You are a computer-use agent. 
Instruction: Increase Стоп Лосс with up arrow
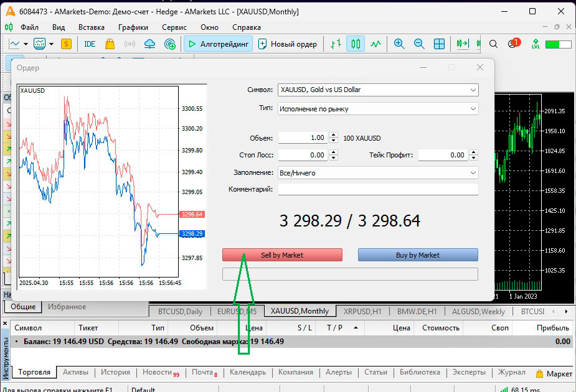pyautogui.click(x=333, y=152)
